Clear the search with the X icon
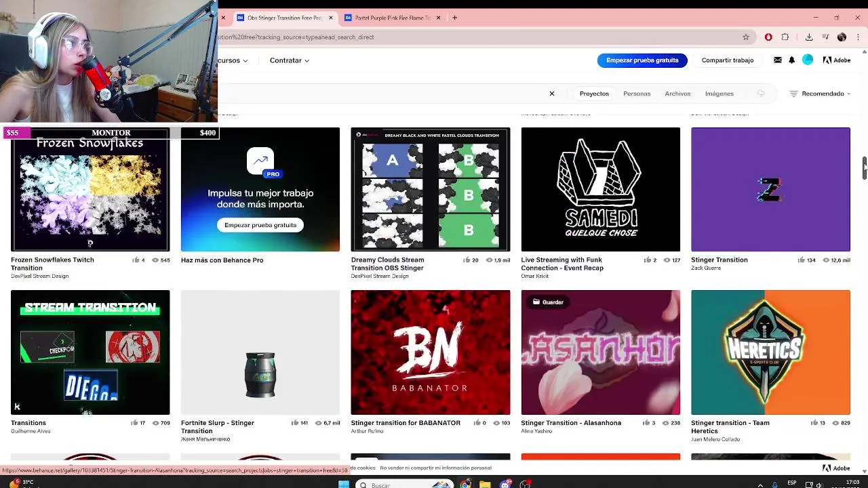Image resolution: width=868 pixels, height=488 pixels. click(x=552, y=94)
